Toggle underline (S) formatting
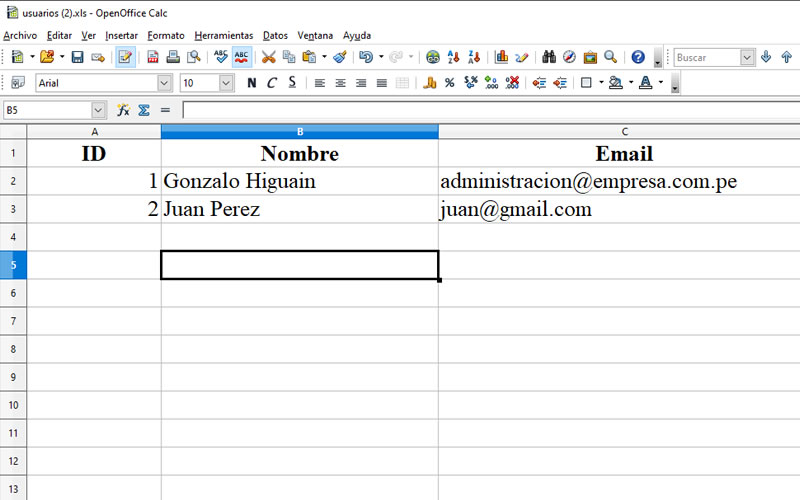Viewport: 800px width, 500px height. (x=292, y=83)
